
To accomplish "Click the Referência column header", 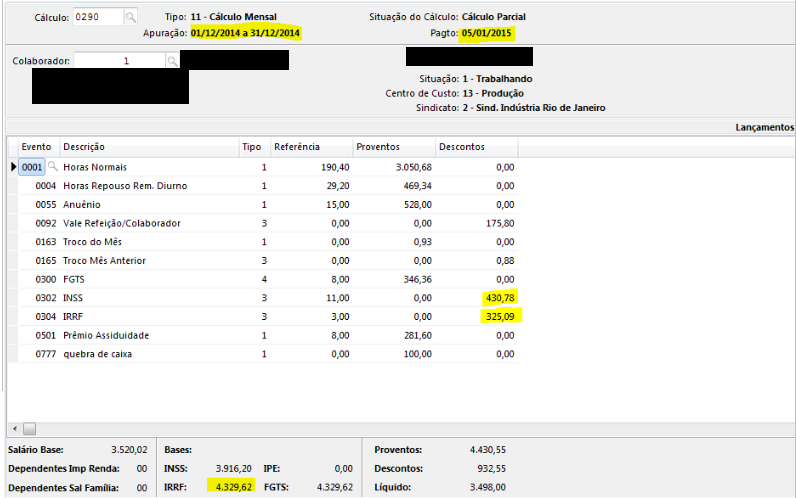I will (x=310, y=147).
